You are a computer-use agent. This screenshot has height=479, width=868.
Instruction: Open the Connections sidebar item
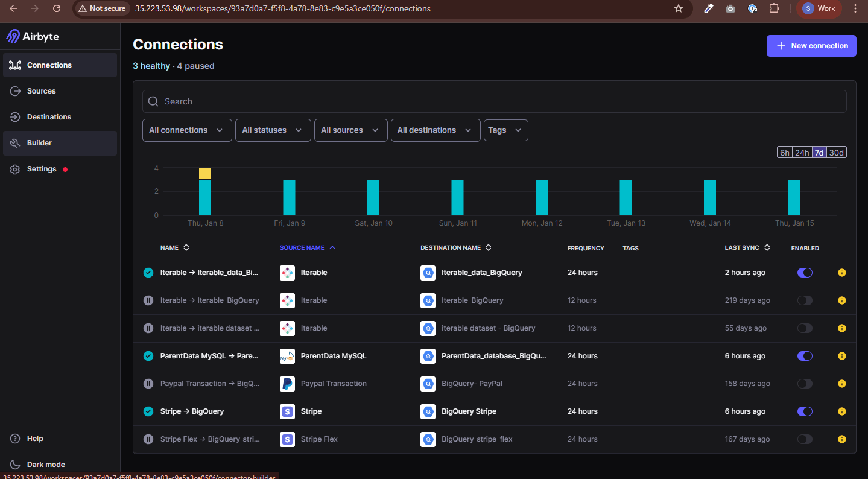click(60, 65)
